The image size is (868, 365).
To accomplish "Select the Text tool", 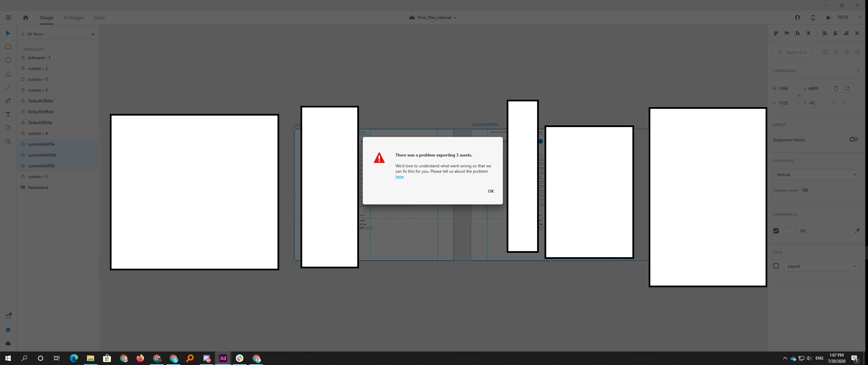I will [x=8, y=114].
